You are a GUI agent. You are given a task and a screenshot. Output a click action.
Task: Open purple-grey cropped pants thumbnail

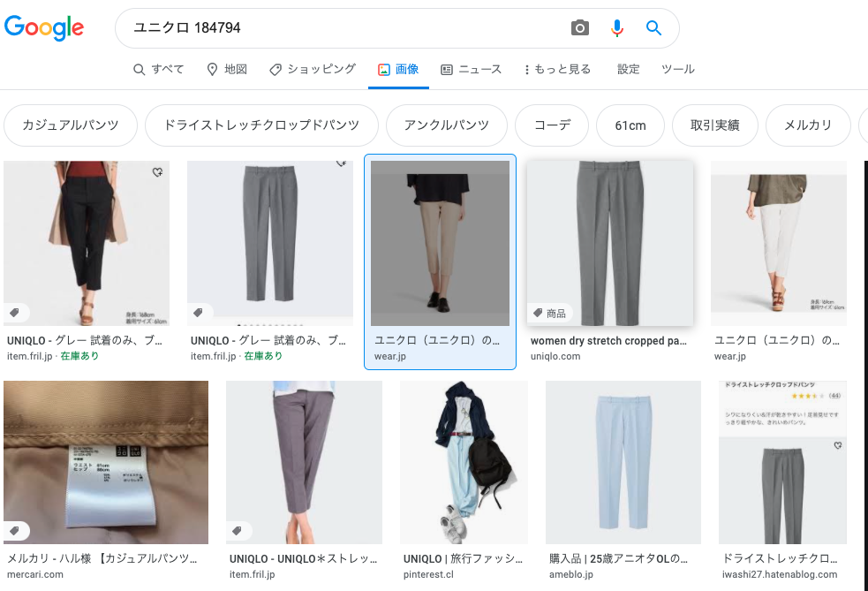pos(304,463)
